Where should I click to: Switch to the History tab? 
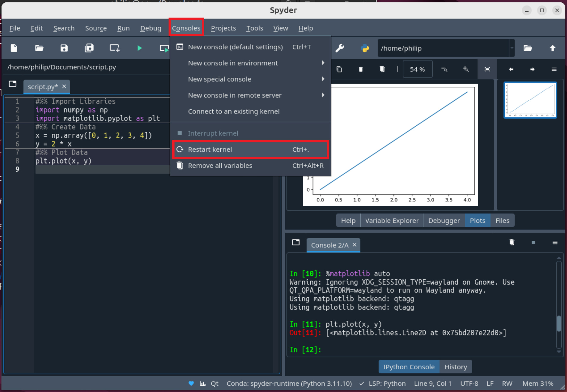(455, 367)
